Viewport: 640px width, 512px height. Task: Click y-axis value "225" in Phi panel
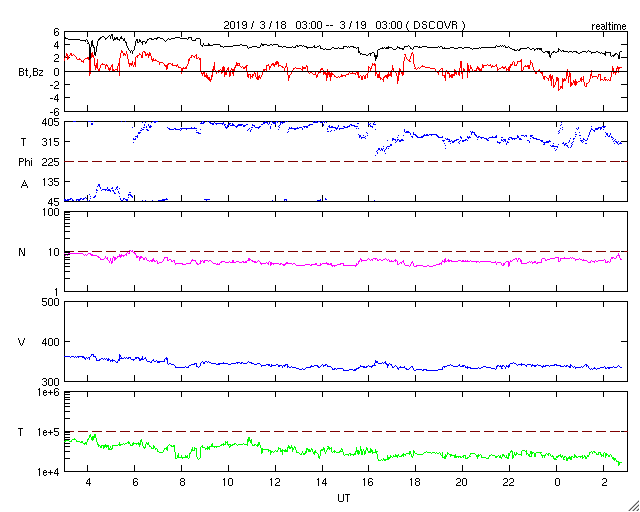52,162
